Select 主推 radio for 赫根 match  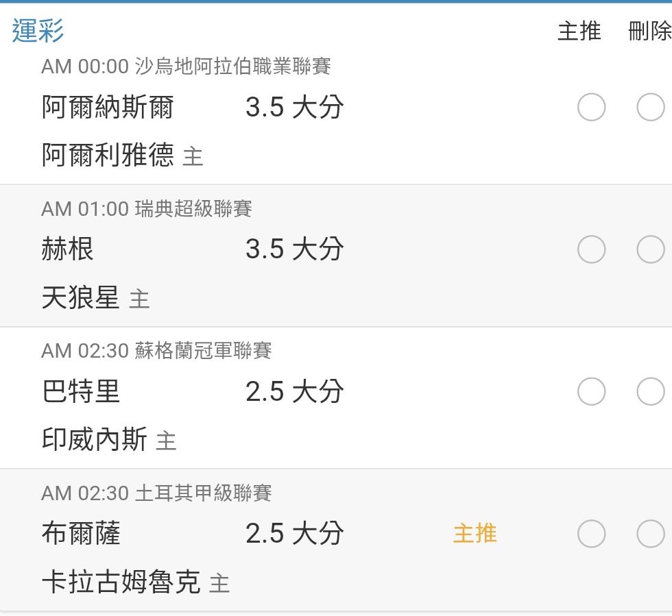click(x=591, y=249)
